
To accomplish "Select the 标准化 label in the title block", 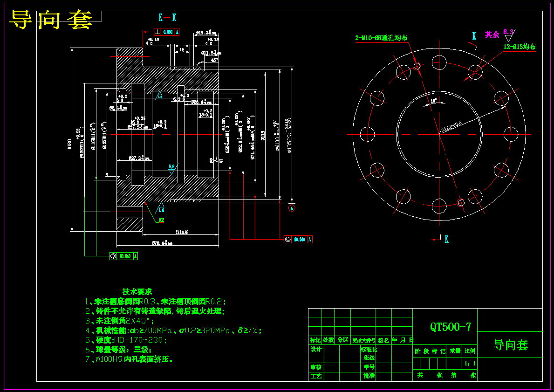I will (369, 349).
